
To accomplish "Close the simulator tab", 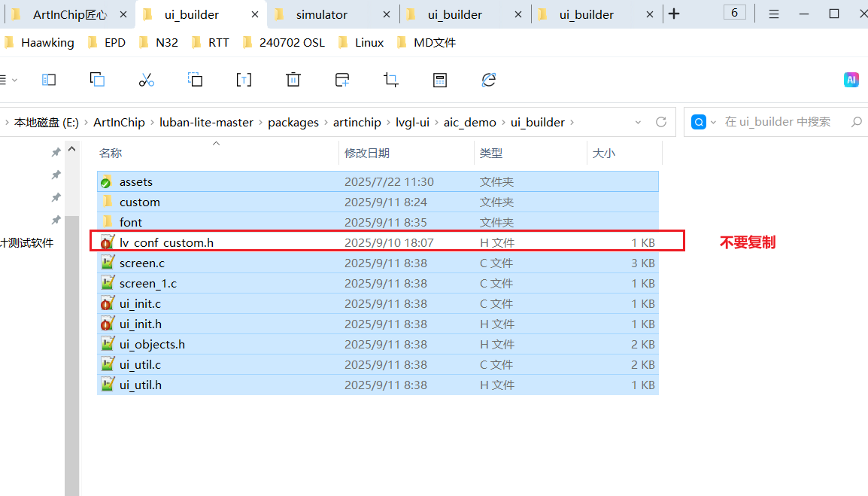I will point(387,14).
